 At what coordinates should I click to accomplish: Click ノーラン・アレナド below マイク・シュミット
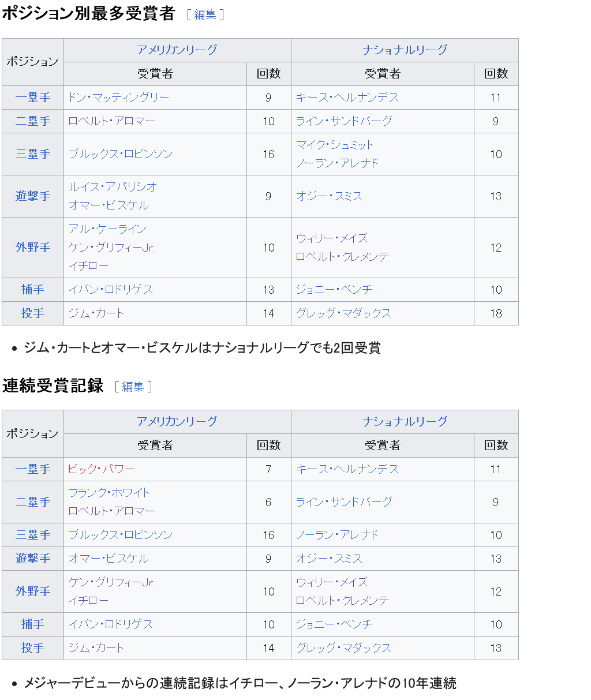tap(337, 163)
